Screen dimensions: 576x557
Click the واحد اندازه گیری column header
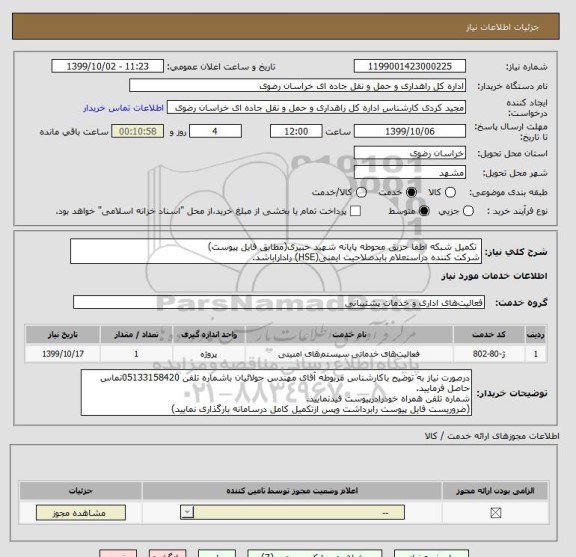(209, 334)
